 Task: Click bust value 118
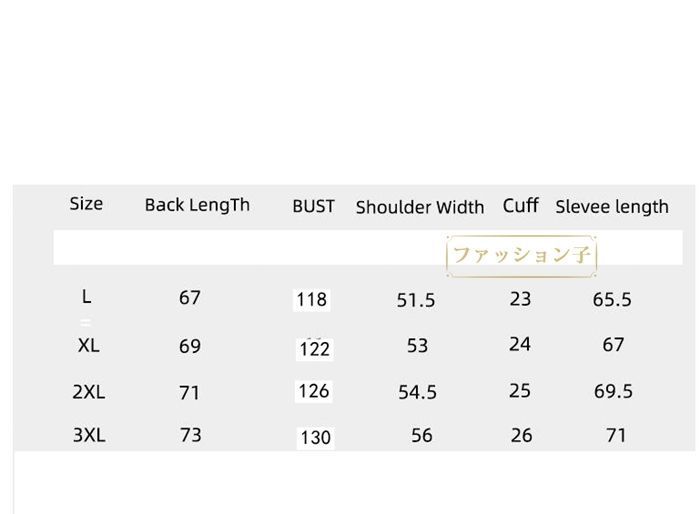pyautogui.click(x=312, y=300)
